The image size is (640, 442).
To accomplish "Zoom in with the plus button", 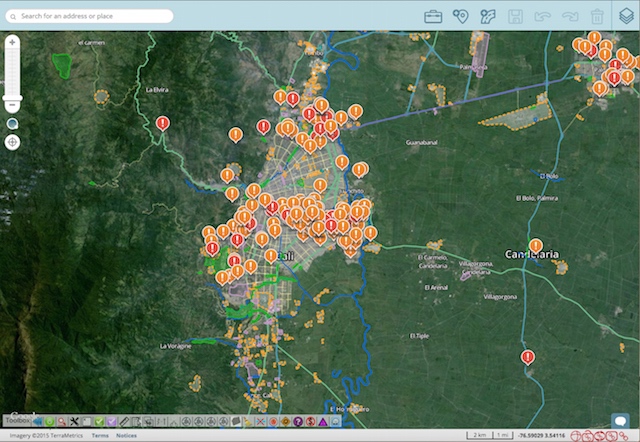I will pyautogui.click(x=12, y=42).
